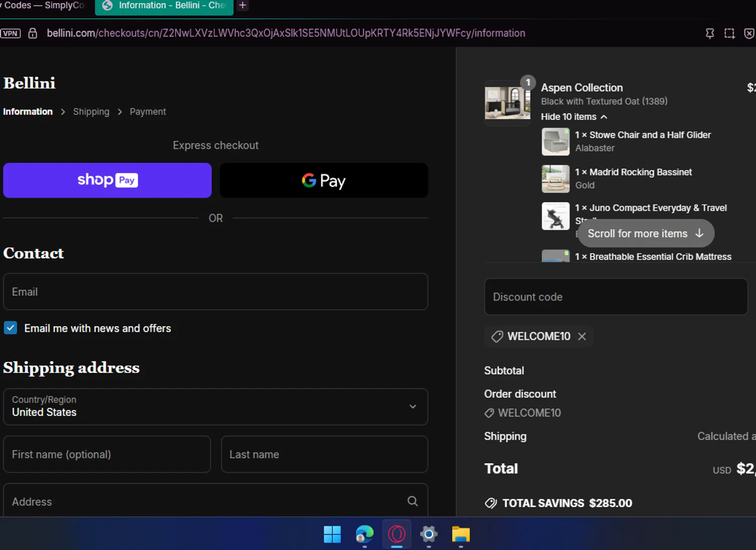Open File Explorer from taskbar

[x=461, y=534]
